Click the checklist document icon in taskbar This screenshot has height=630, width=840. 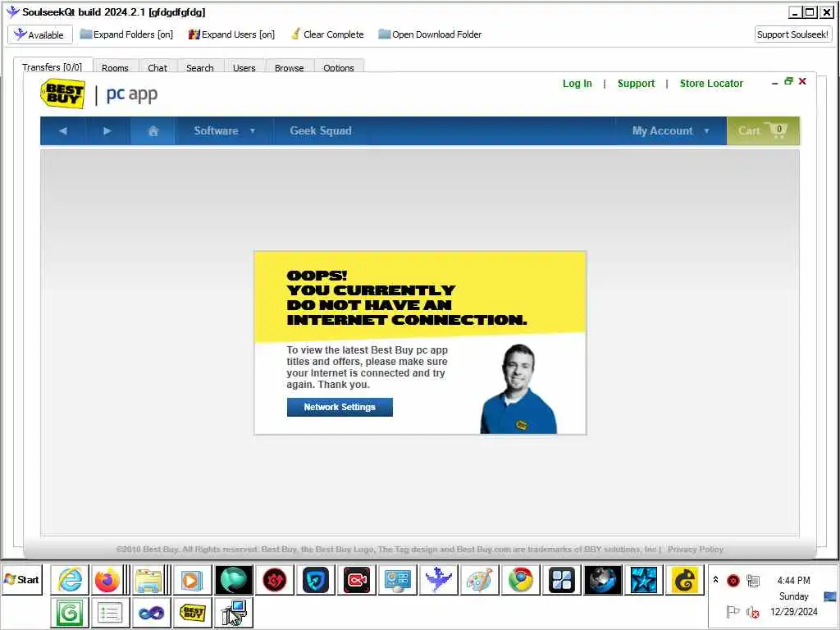pos(111,612)
